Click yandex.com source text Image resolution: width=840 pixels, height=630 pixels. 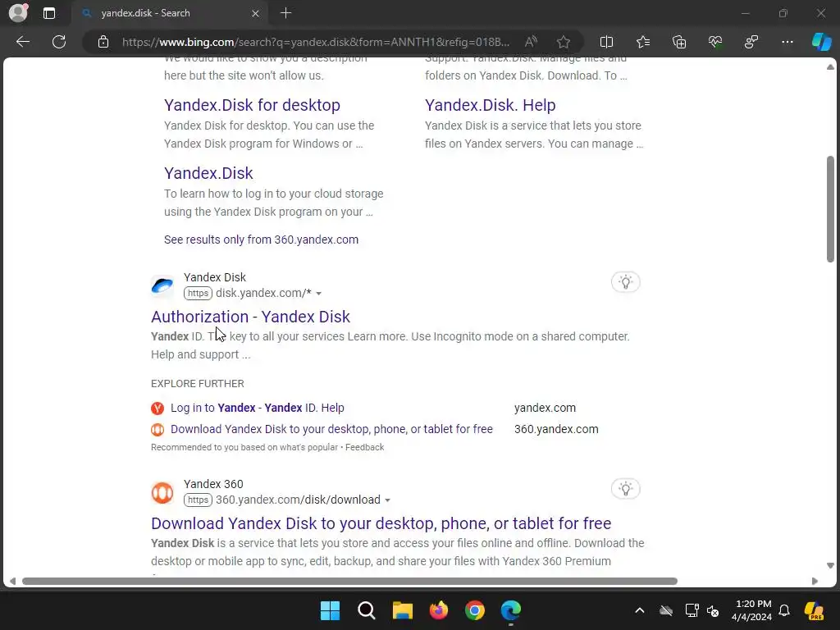[x=545, y=408]
